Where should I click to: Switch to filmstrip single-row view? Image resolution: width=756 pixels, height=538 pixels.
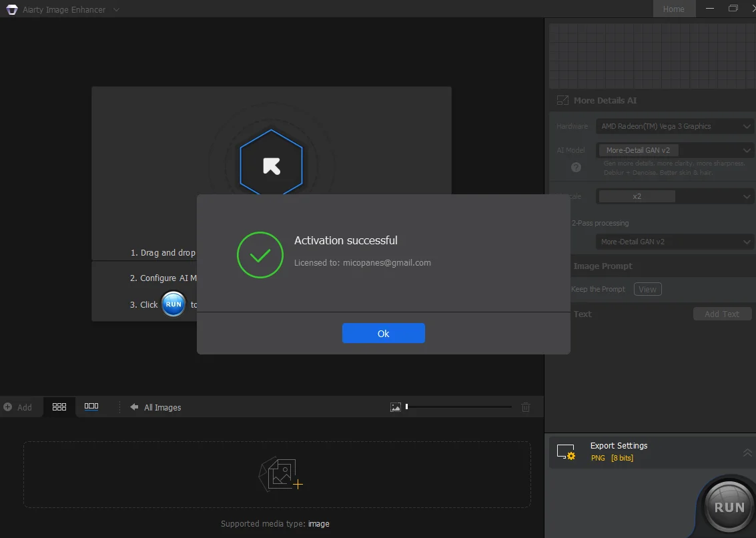[91, 407]
